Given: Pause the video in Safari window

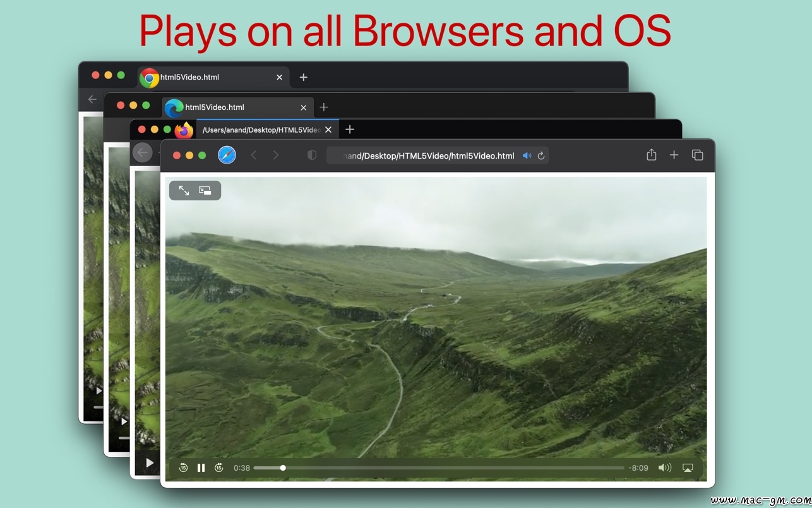Looking at the screenshot, I should (x=201, y=468).
